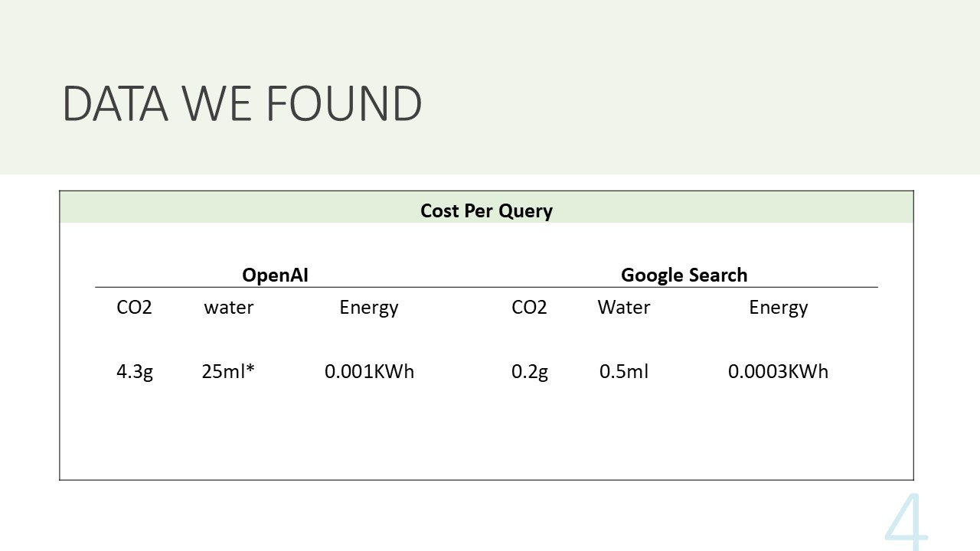
Task: Select the 'Cost Per Query' table header
Action: point(486,210)
